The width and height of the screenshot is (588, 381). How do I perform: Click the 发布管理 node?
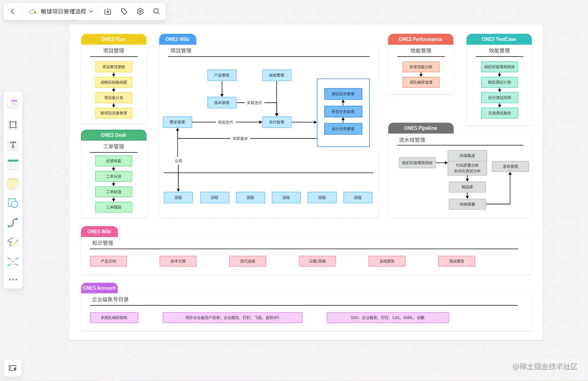pos(510,166)
